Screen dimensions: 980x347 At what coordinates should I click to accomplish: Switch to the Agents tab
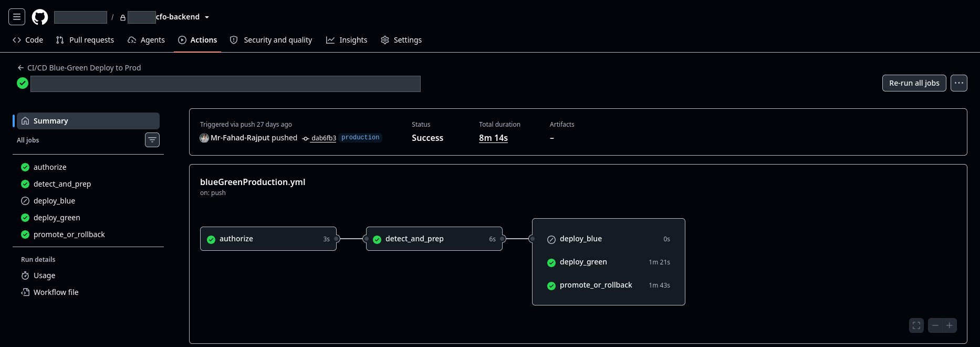[146, 40]
